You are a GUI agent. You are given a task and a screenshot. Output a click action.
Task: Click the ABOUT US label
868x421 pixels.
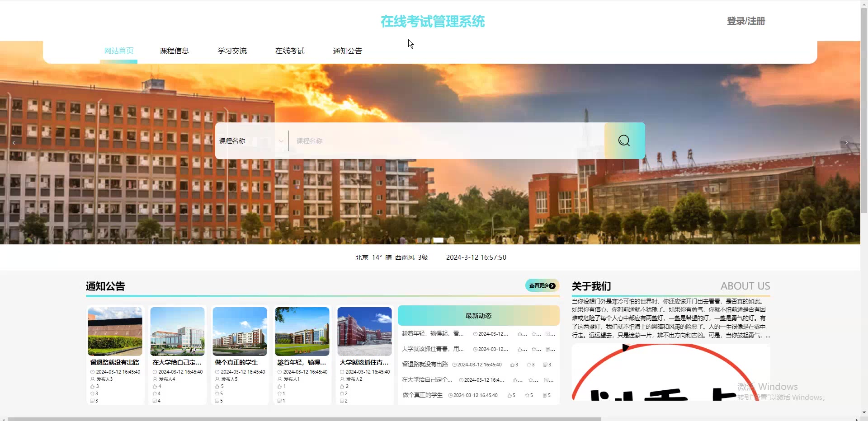click(x=745, y=286)
